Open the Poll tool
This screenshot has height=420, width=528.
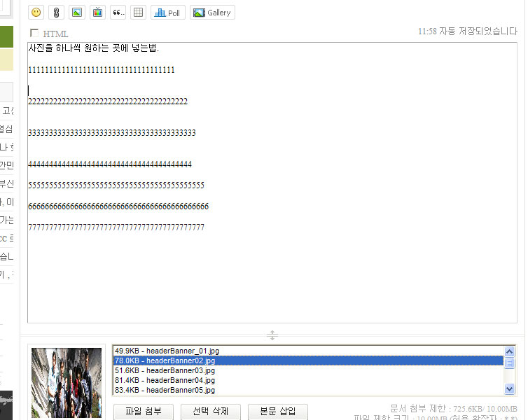pyautogui.click(x=167, y=13)
